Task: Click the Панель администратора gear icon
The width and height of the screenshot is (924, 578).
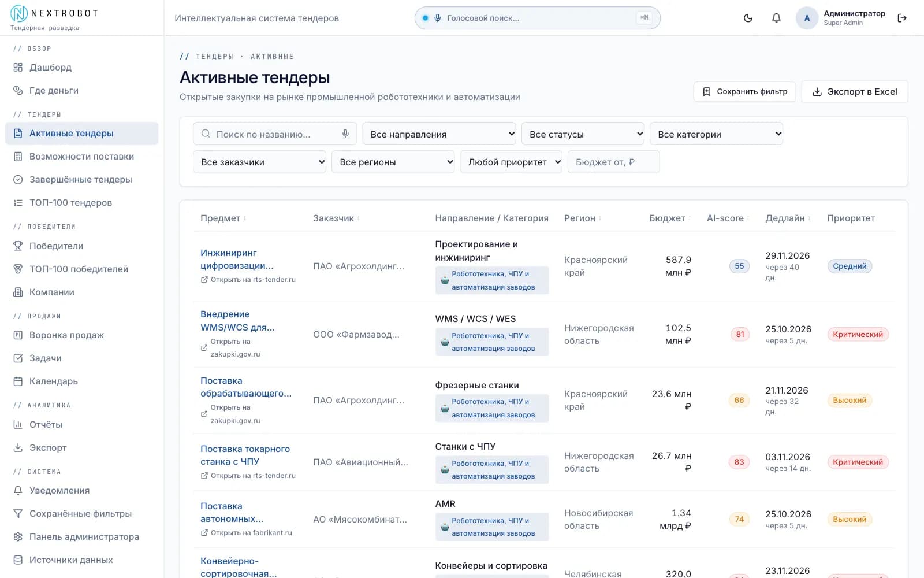Action: tap(18, 537)
